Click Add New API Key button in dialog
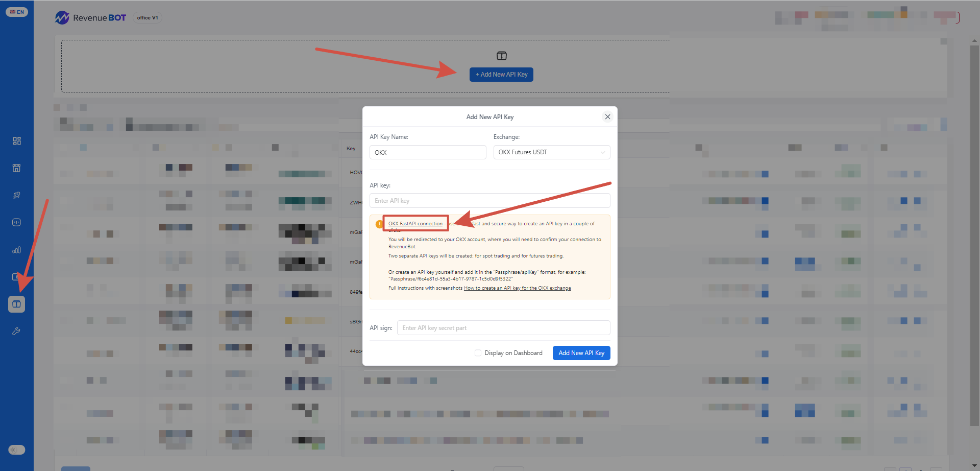This screenshot has width=980, height=471. tap(581, 353)
